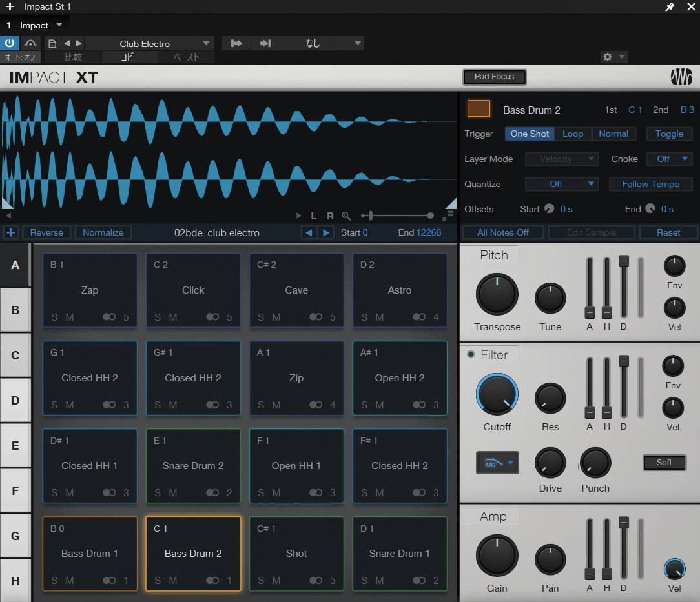Click the Reverse button
This screenshot has height=602, width=700.
tap(46, 232)
